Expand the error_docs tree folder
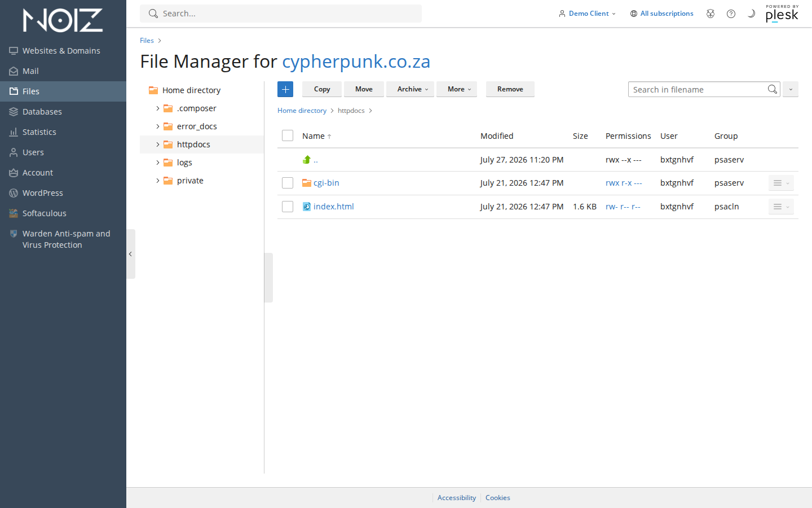The image size is (812, 508). [158, 126]
